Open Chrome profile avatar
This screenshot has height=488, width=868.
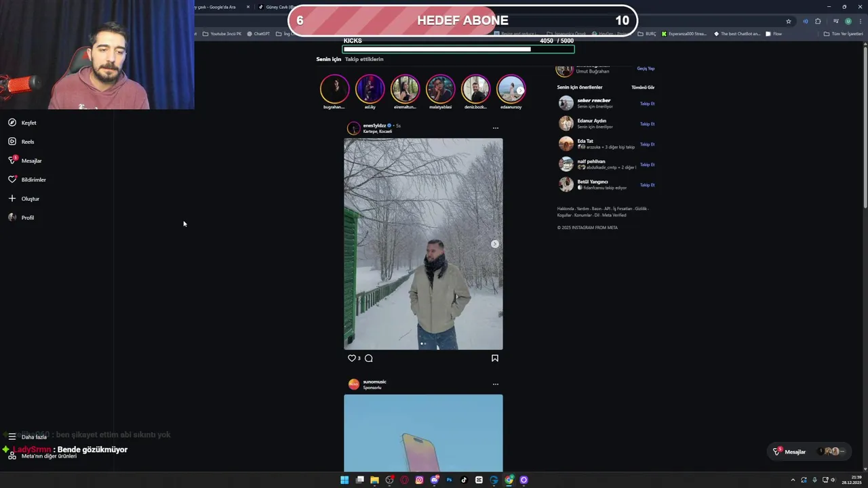point(848,21)
